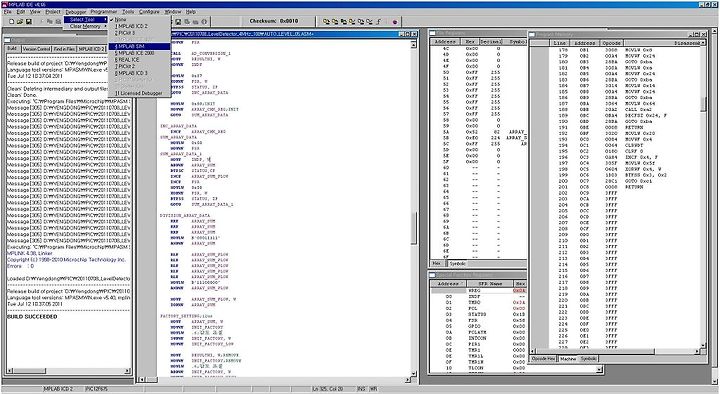The width and height of the screenshot is (720, 394).
Task: Expand the Clear Memory submenu
Action: 85,26
